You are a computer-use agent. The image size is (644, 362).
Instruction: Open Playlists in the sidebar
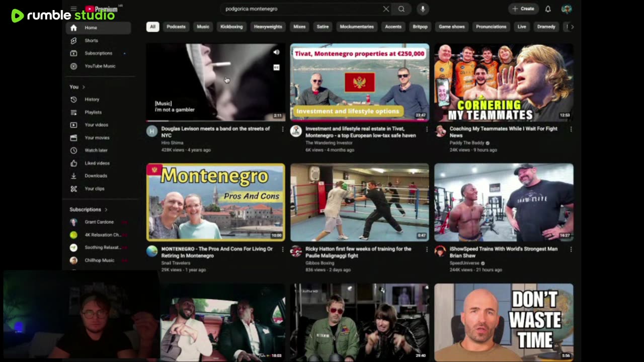click(98, 112)
